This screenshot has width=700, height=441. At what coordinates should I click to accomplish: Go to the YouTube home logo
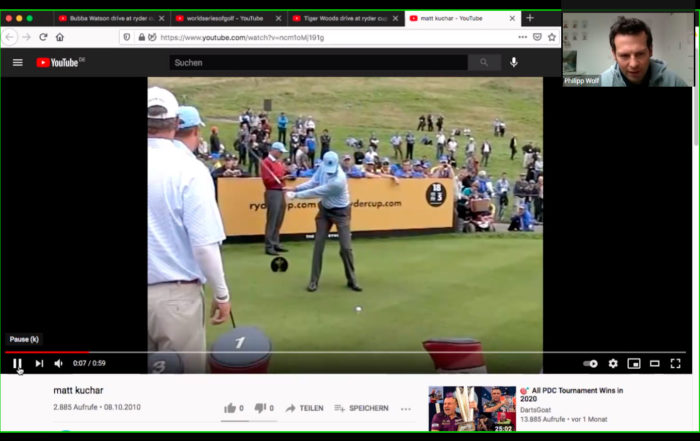[x=60, y=62]
